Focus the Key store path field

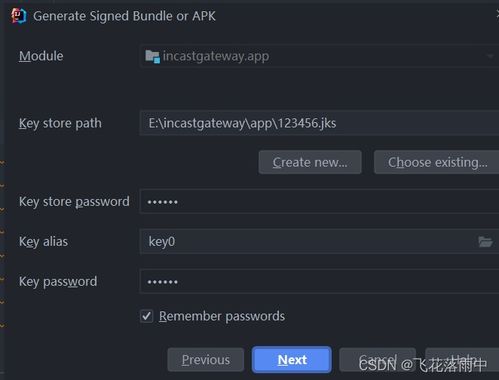319,123
